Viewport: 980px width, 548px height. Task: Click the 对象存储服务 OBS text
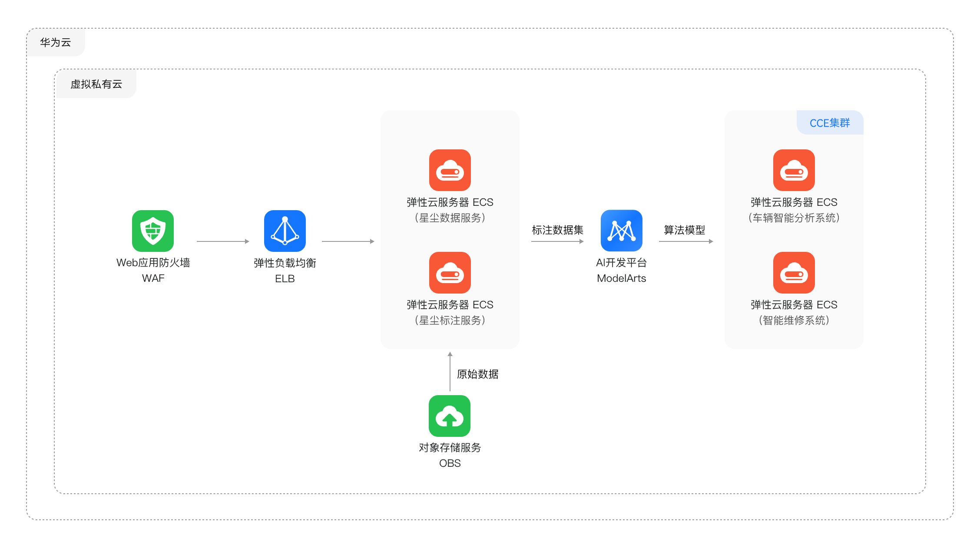450,455
